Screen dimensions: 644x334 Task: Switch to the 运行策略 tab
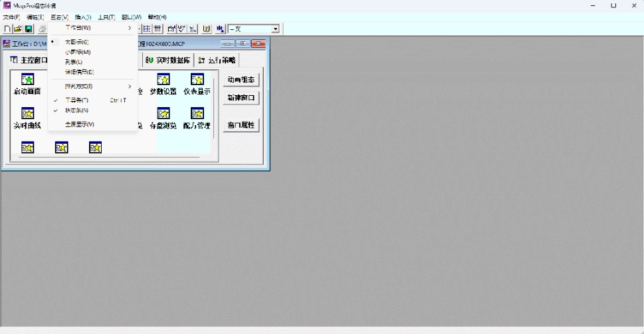coord(217,60)
